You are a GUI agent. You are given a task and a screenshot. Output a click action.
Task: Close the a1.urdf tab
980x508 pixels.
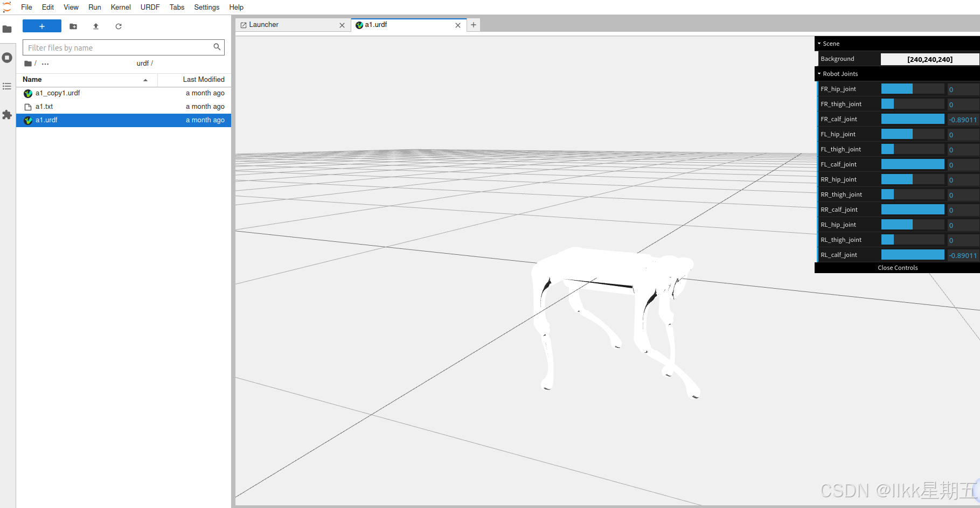point(458,25)
